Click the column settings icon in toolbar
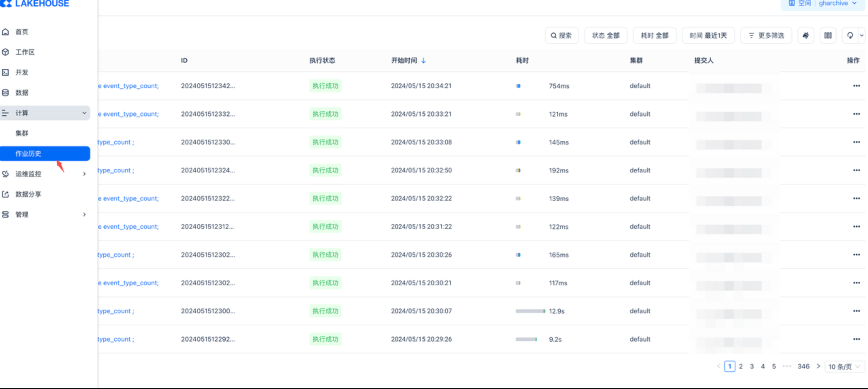This screenshot has width=868, height=389. (828, 35)
